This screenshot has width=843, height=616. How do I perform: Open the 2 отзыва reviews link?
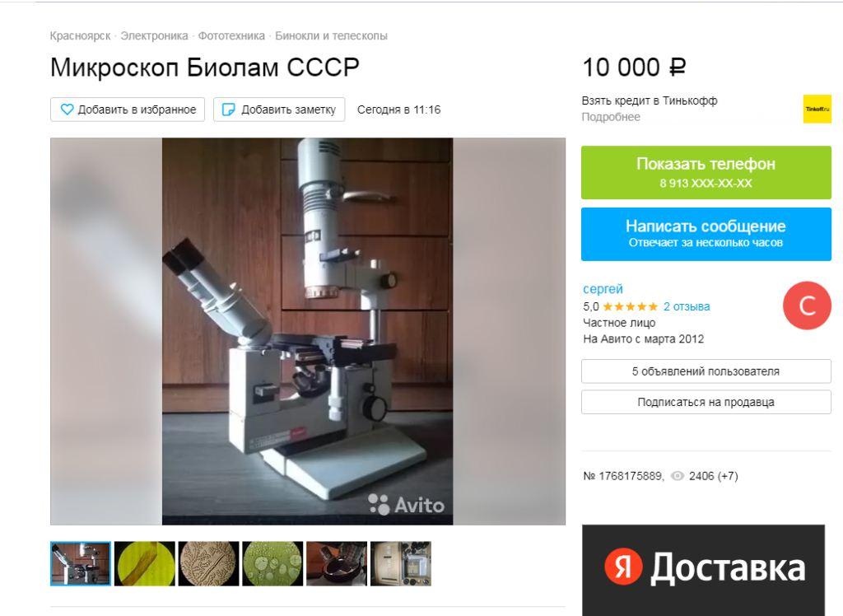(x=687, y=306)
